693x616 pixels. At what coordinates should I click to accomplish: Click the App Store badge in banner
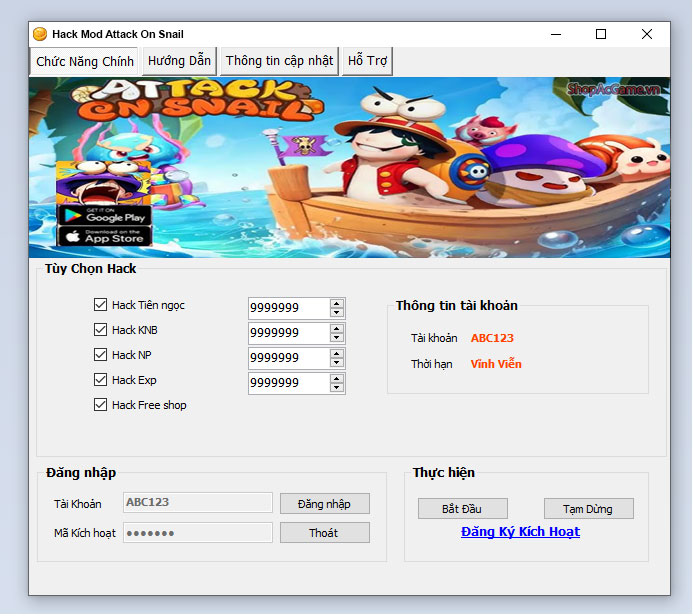(x=104, y=236)
